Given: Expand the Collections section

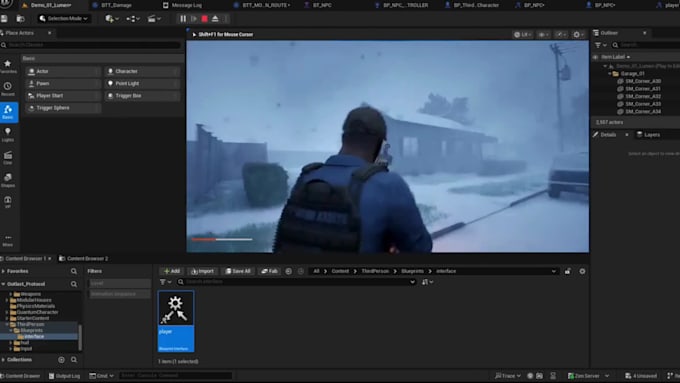Looking at the screenshot, I should point(3,360).
